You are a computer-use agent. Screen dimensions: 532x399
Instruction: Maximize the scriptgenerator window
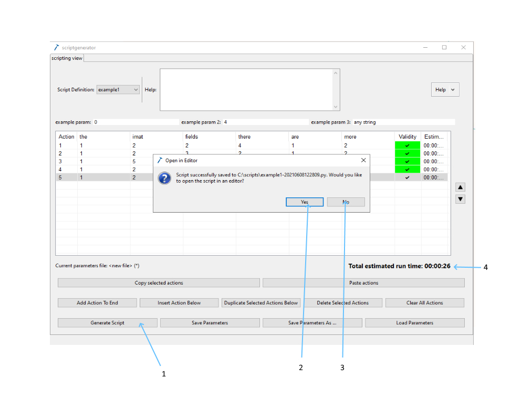click(444, 47)
